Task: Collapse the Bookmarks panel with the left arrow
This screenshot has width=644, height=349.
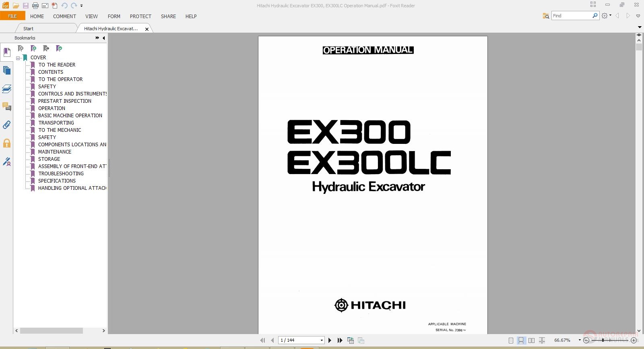Action: [103, 38]
